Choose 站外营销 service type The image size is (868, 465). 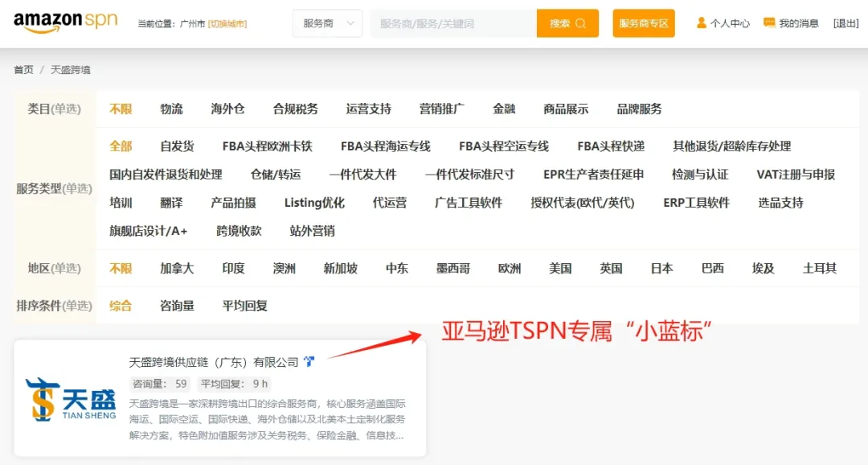(x=312, y=231)
